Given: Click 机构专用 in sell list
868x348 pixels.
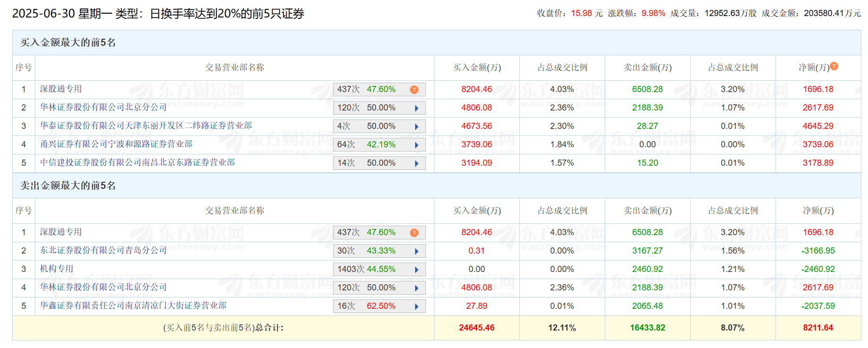Looking at the screenshot, I should coord(57,269).
